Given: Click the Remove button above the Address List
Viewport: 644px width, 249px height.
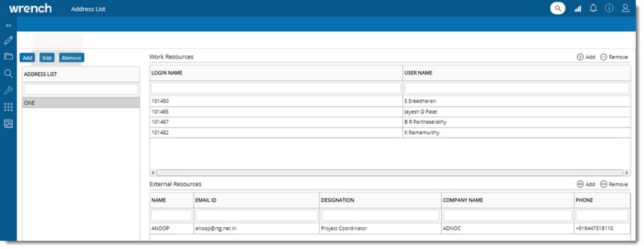Looking at the screenshot, I should 71,58.
